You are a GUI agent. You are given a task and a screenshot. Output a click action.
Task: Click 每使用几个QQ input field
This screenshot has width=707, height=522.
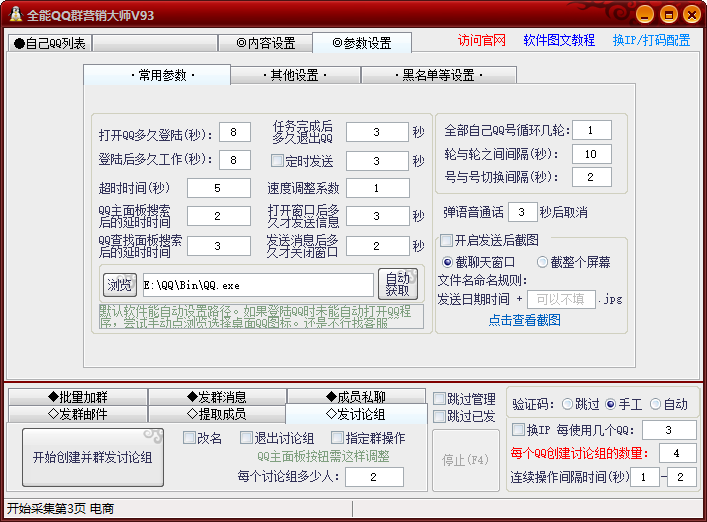(x=669, y=430)
